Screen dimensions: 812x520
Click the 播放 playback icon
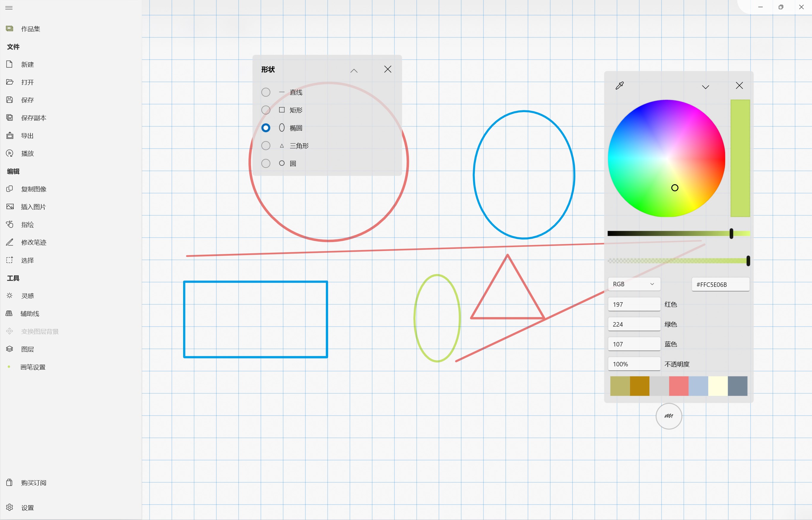pyautogui.click(x=9, y=153)
